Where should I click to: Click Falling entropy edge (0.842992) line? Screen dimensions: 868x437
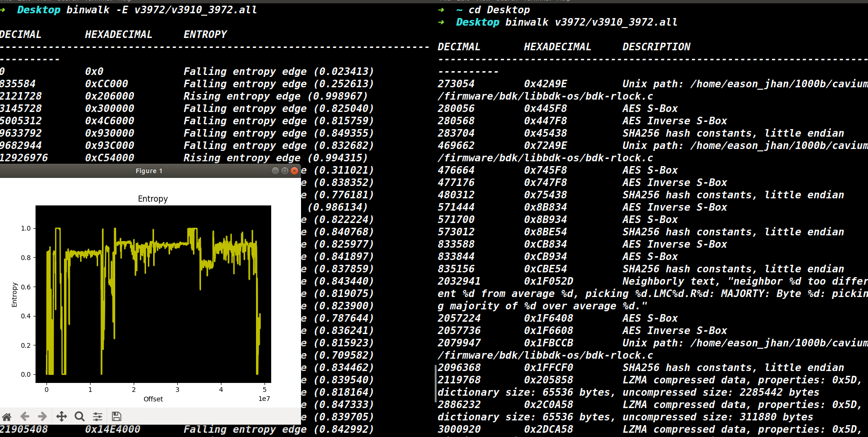(279, 429)
